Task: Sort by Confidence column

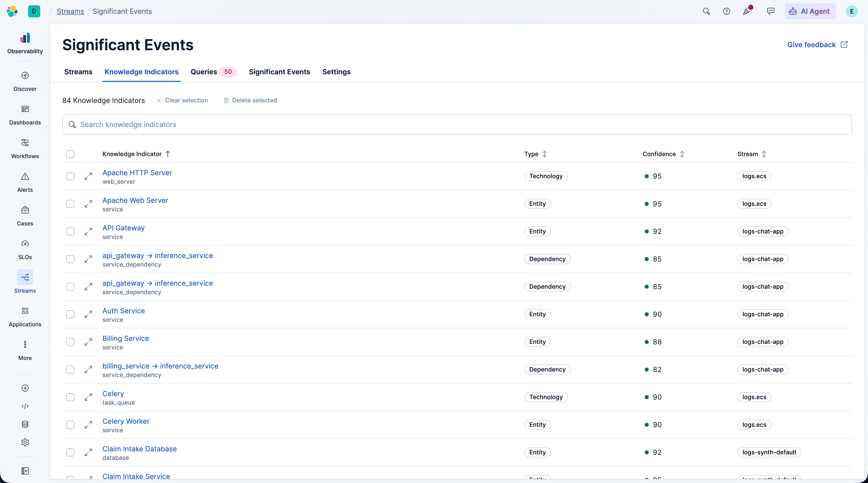Action: tap(664, 154)
